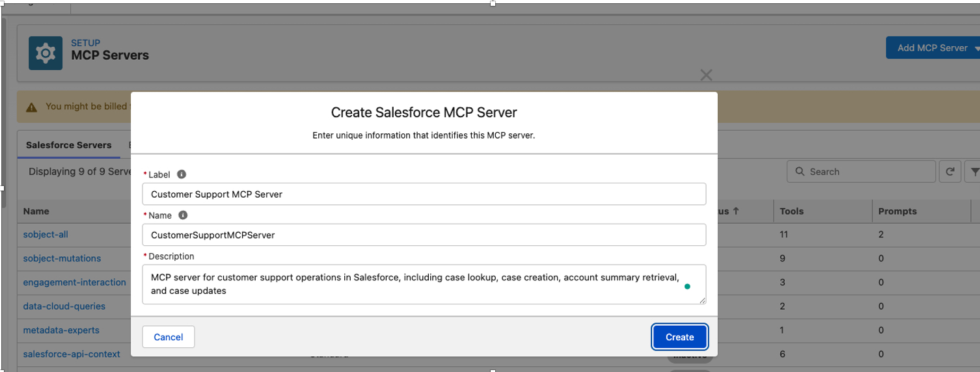Click the refresh icon beside Search
The width and height of the screenshot is (980, 372).
click(950, 172)
